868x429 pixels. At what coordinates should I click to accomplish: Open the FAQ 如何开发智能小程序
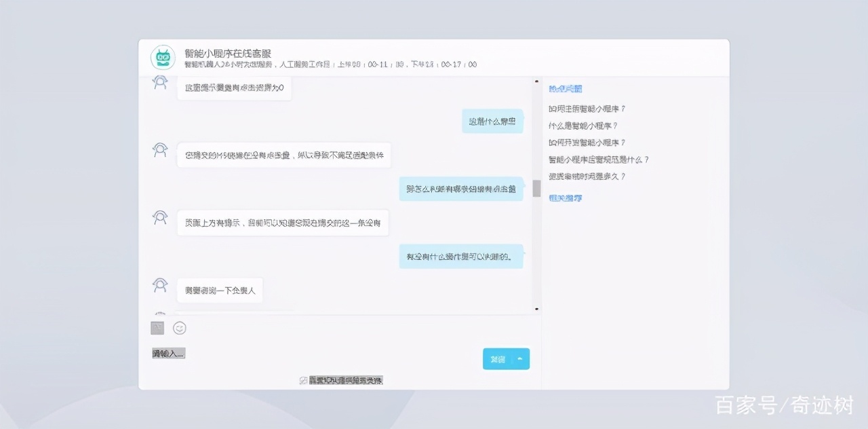pyautogui.click(x=587, y=142)
